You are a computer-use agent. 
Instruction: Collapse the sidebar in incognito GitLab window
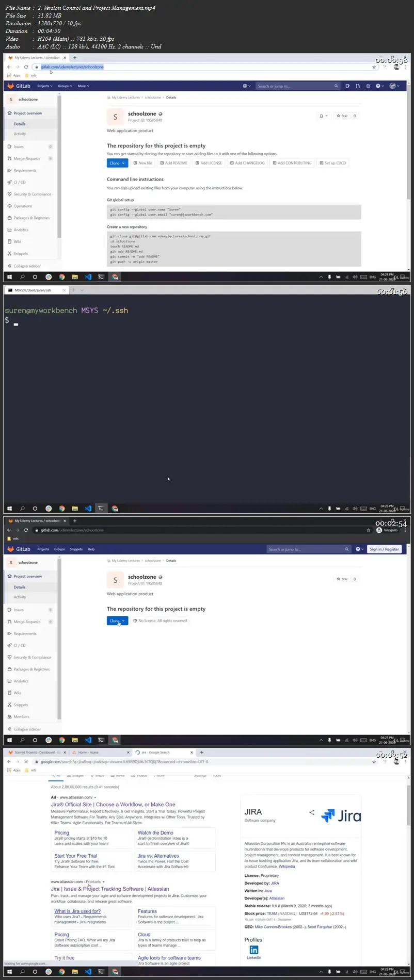[24, 729]
